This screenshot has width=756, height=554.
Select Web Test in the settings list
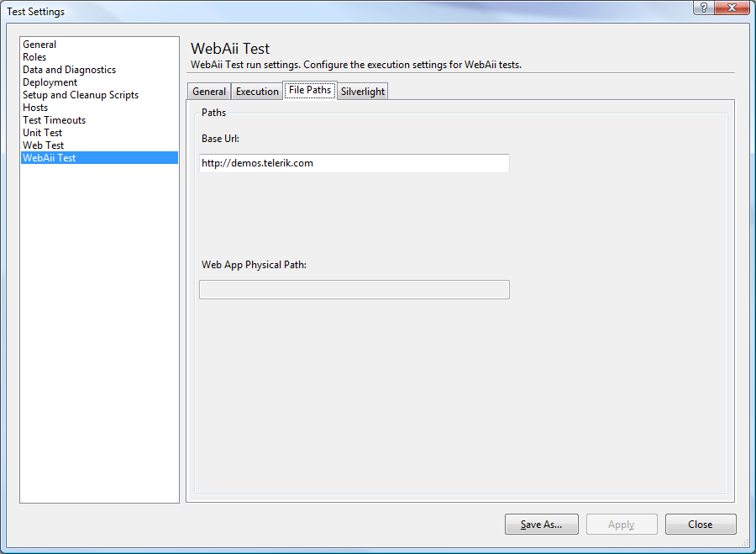pos(43,145)
